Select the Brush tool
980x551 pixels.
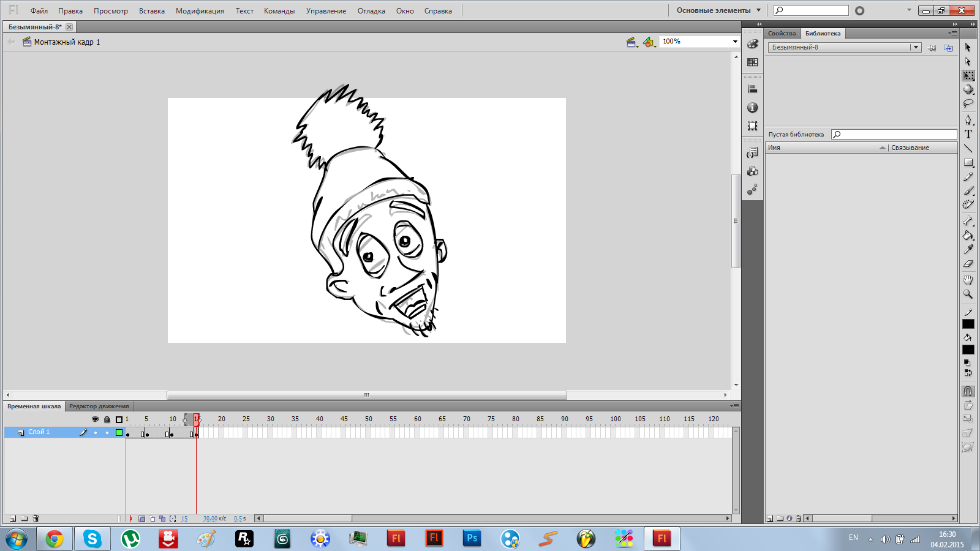pyautogui.click(x=968, y=191)
